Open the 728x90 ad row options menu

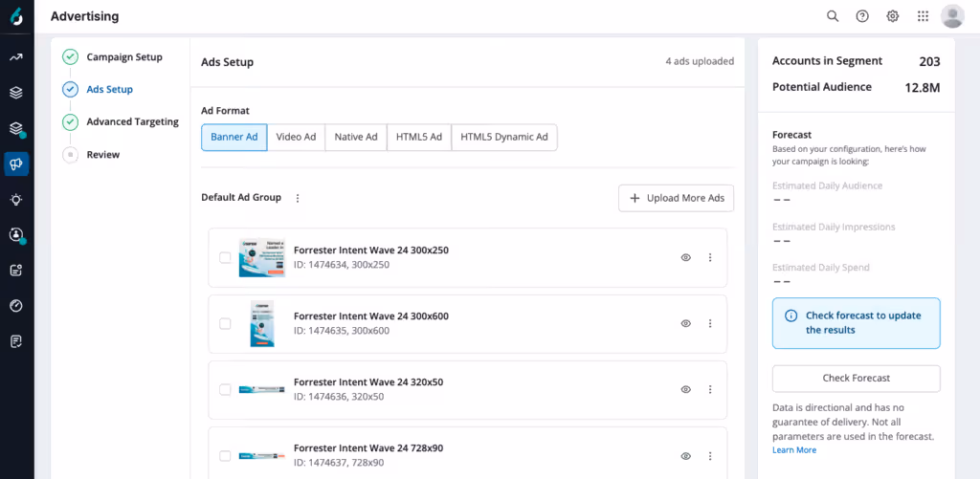[x=710, y=456]
